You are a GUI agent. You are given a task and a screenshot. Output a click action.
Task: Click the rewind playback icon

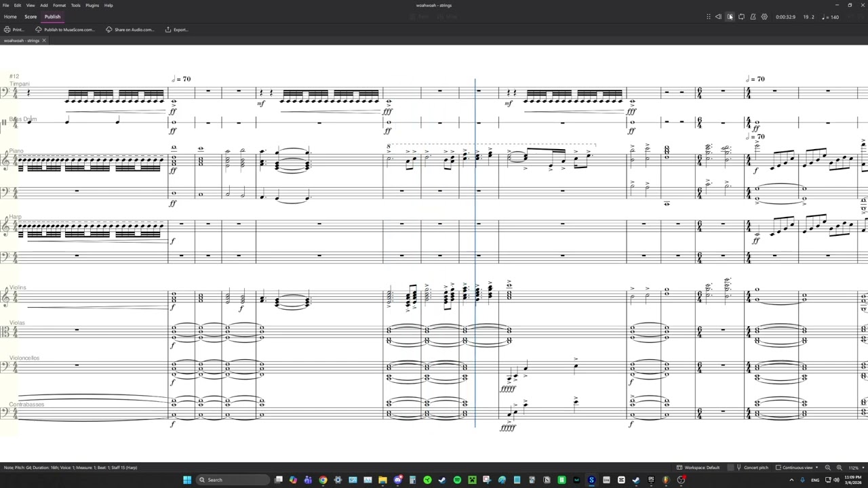coord(719,17)
